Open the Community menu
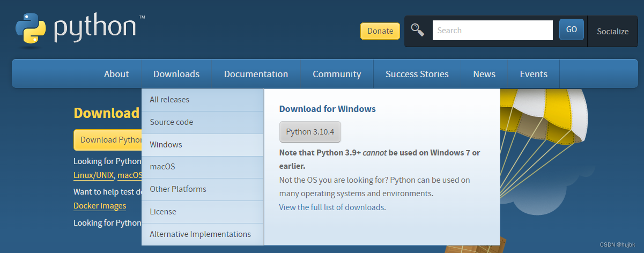644x253 pixels. point(337,74)
